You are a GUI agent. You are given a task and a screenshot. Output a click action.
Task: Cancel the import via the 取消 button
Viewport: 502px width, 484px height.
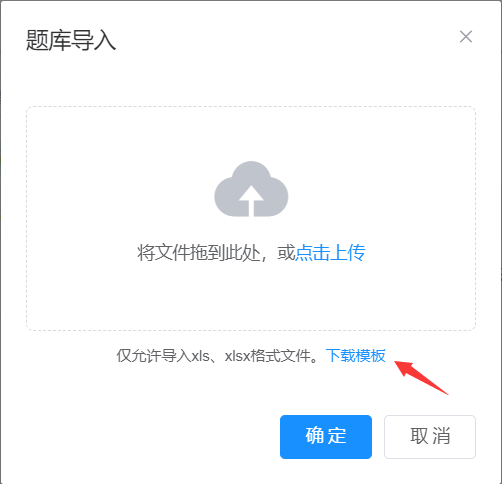click(430, 437)
